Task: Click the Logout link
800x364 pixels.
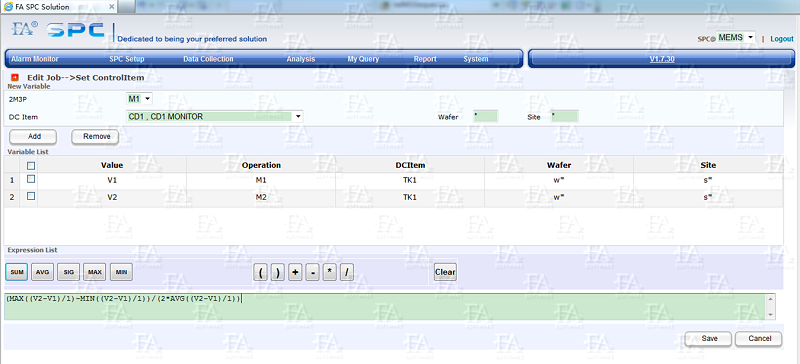Action: [782, 39]
